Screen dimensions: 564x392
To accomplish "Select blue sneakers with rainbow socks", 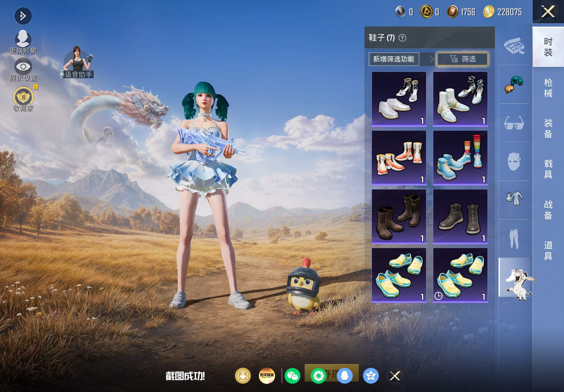I will pos(460,158).
